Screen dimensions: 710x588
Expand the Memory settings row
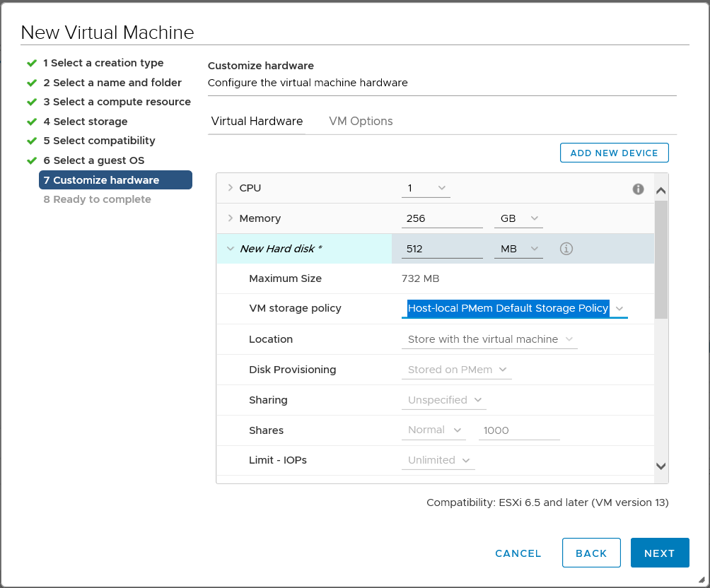pos(230,218)
